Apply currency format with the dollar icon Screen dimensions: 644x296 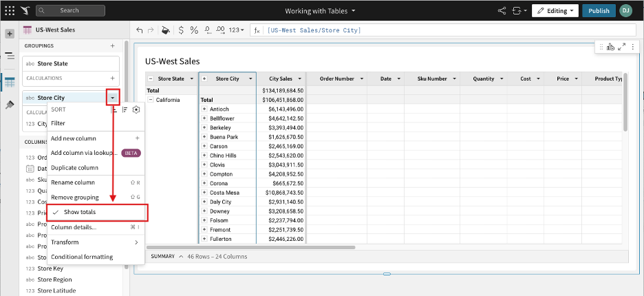coord(180,30)
